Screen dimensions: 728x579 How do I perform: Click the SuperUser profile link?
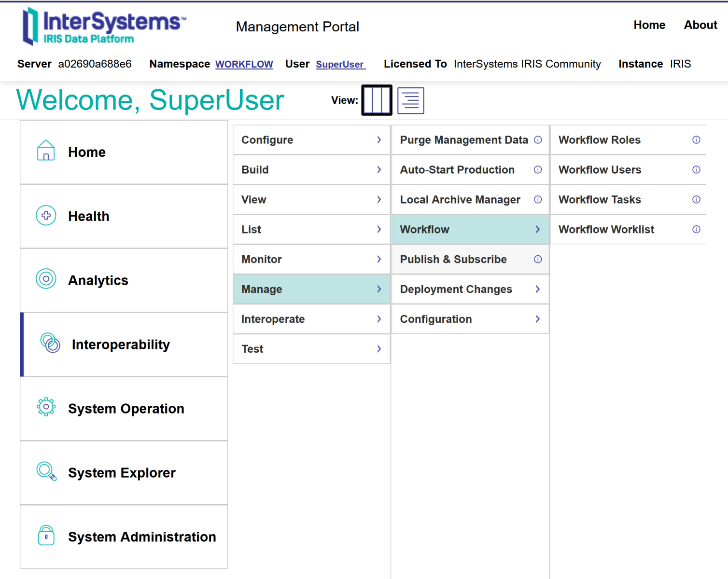[340, 64]
